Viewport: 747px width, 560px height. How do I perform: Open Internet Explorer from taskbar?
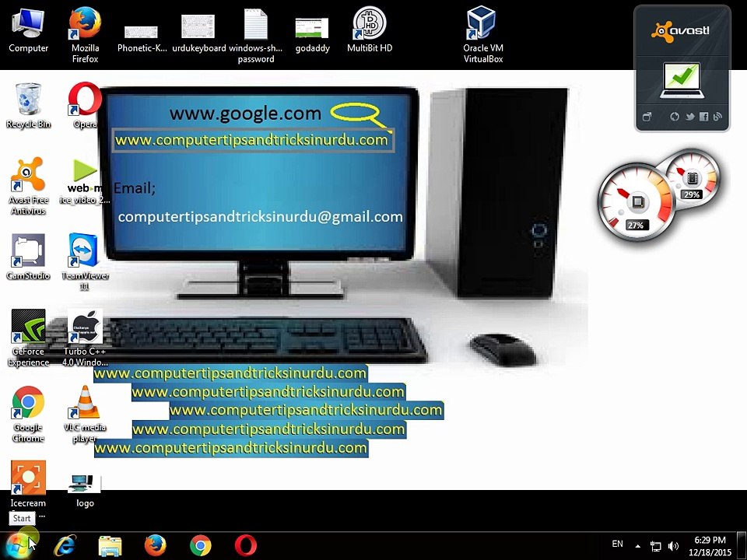click(x=65, y=546)
